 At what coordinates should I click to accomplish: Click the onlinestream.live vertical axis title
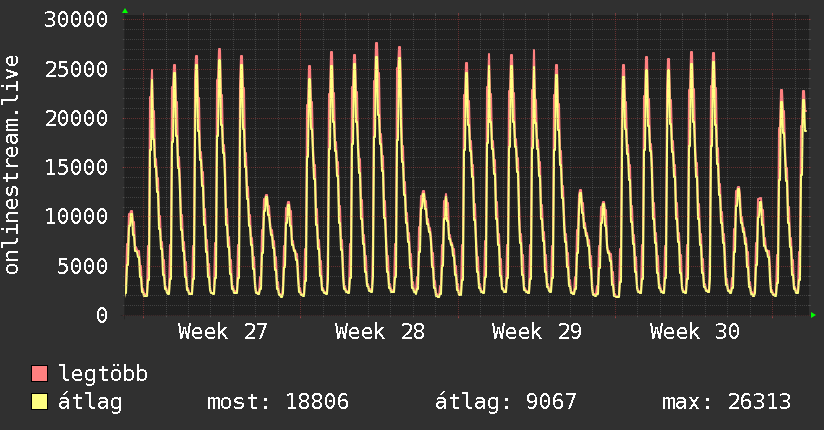12,165
